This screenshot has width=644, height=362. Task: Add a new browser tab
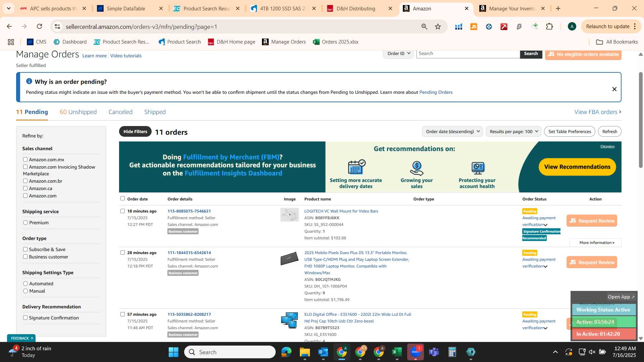pyautogui.click(x=558, y=8)
